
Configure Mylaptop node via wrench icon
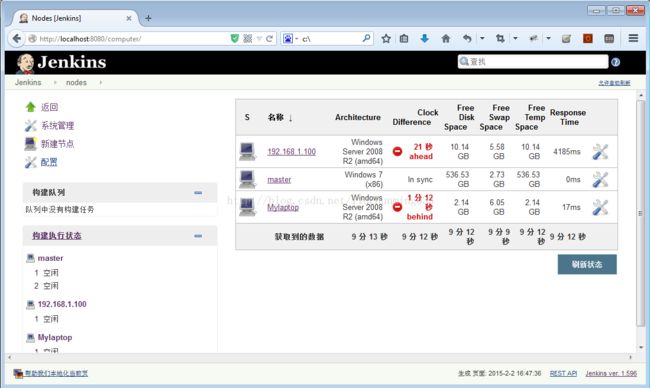pyautogui.click(x=600, y=207)
